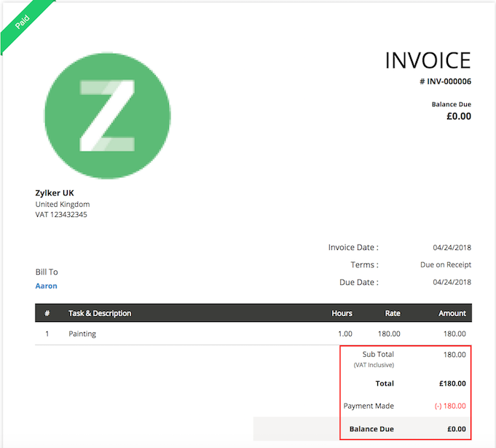
Task: Click the Hours column header
Action: [x=342, y=313]
